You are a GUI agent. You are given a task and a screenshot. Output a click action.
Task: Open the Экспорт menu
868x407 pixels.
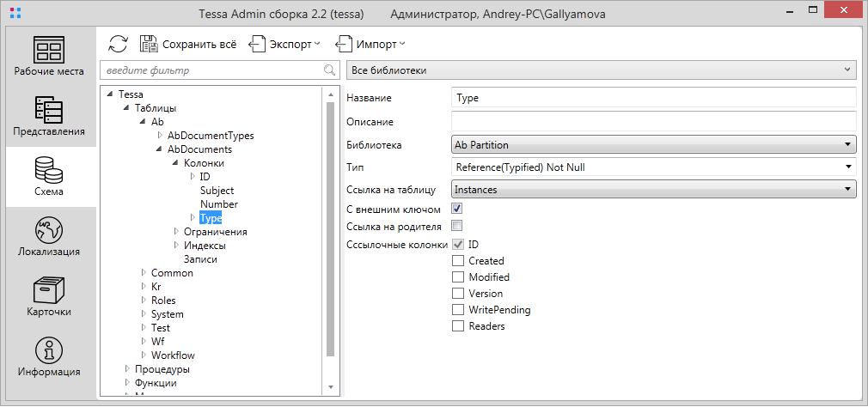(x=284, y=45)
